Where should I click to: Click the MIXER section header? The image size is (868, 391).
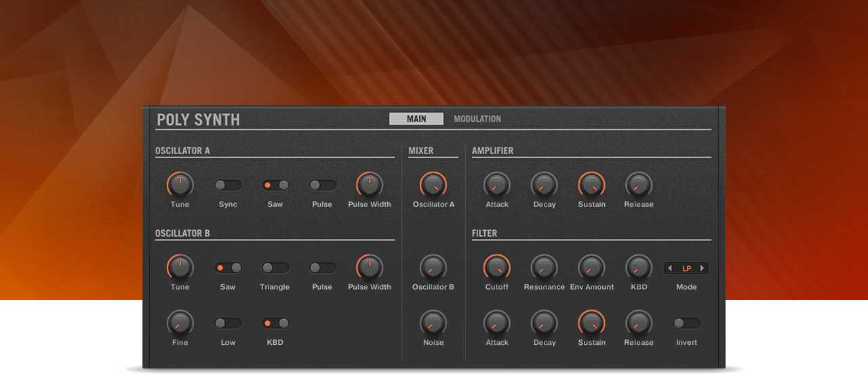(421, 151)
